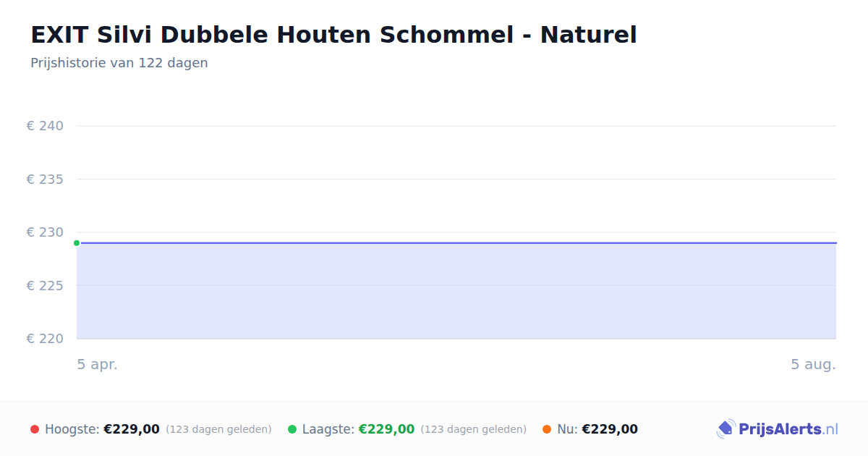Click the chart title EXIT Silvi Dubbele Houten Schommel
Screen dimensions: 868x456
333,34
